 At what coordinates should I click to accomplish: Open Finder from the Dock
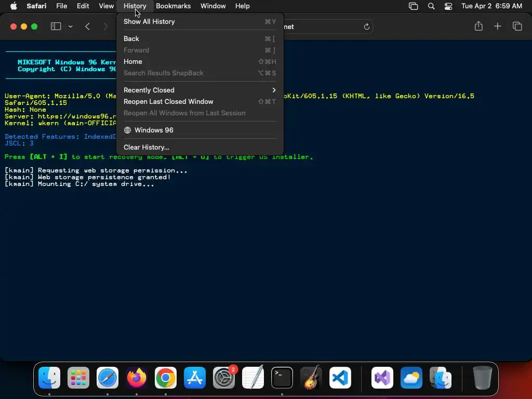coord(49,378)
